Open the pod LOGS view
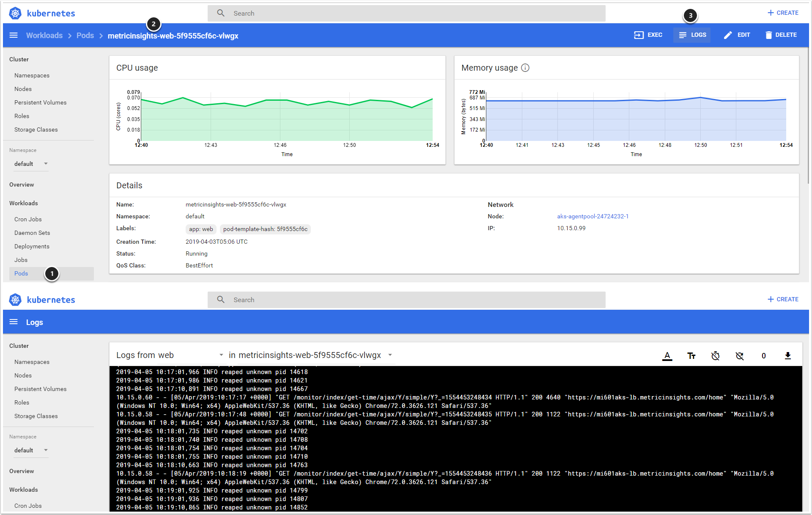 click(x=692, y=35)
